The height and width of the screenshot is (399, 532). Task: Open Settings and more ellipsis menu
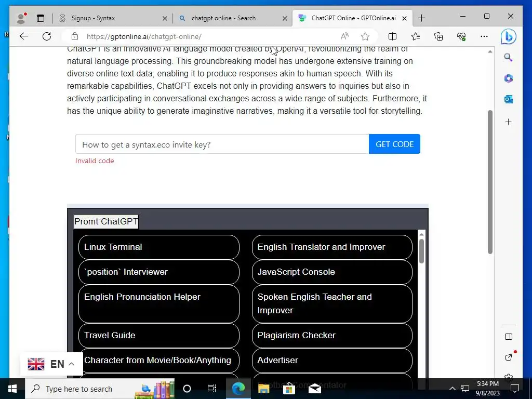click(484, 36)
